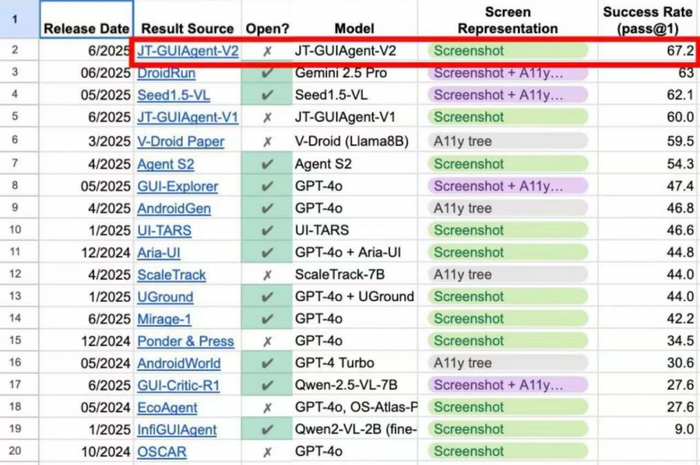Viewport: 700px width, 465px height.
Task: Click the checkmark icon beside Seed1.5-VL
Action: pos(266,95)
